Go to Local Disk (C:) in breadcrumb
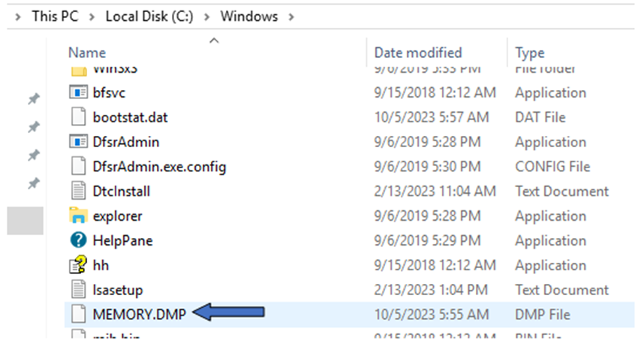This screenshot has width=644, height=350. [148, 16]
